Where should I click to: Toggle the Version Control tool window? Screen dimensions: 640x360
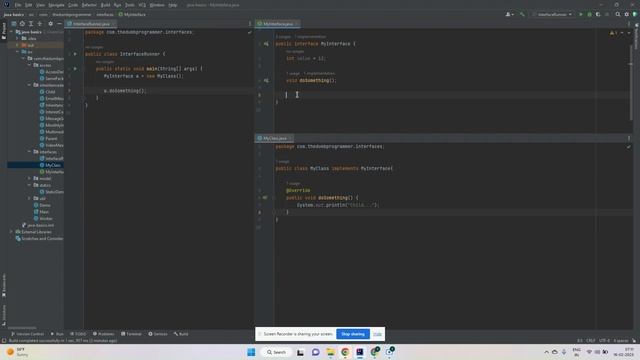pos(28,334)
